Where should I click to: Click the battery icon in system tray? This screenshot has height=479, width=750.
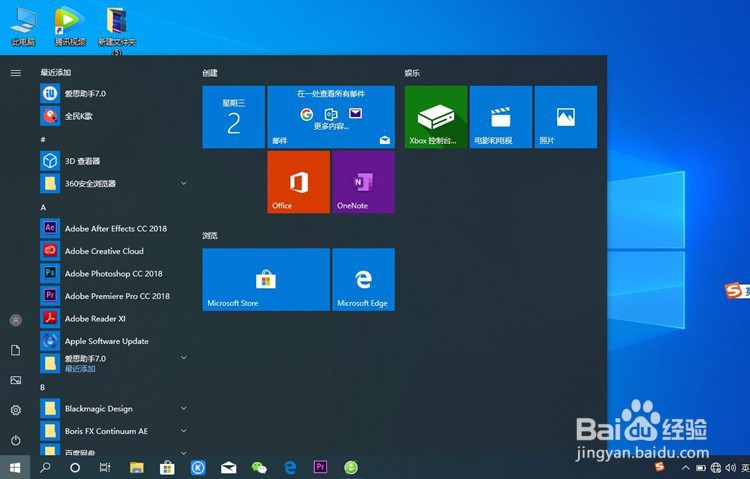(701, 468)
